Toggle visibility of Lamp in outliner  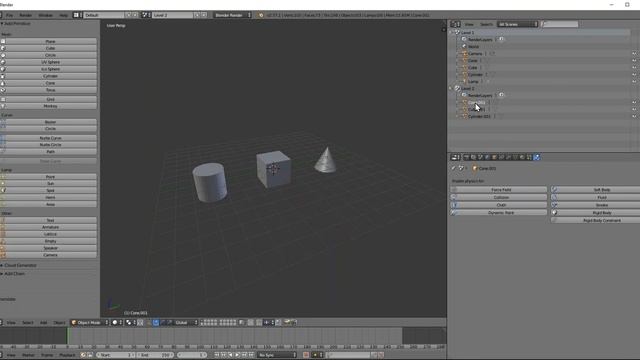[634, 81]
